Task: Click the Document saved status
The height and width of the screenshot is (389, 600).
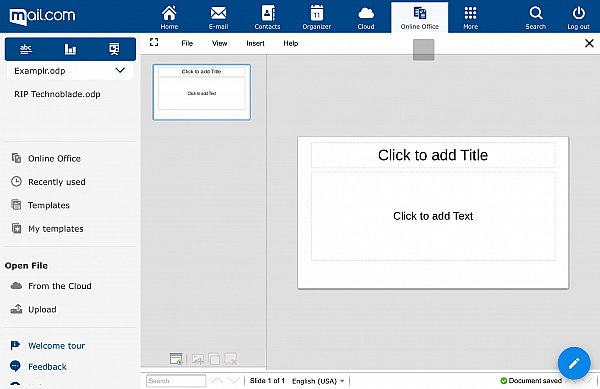Action: tap(531, 381)
